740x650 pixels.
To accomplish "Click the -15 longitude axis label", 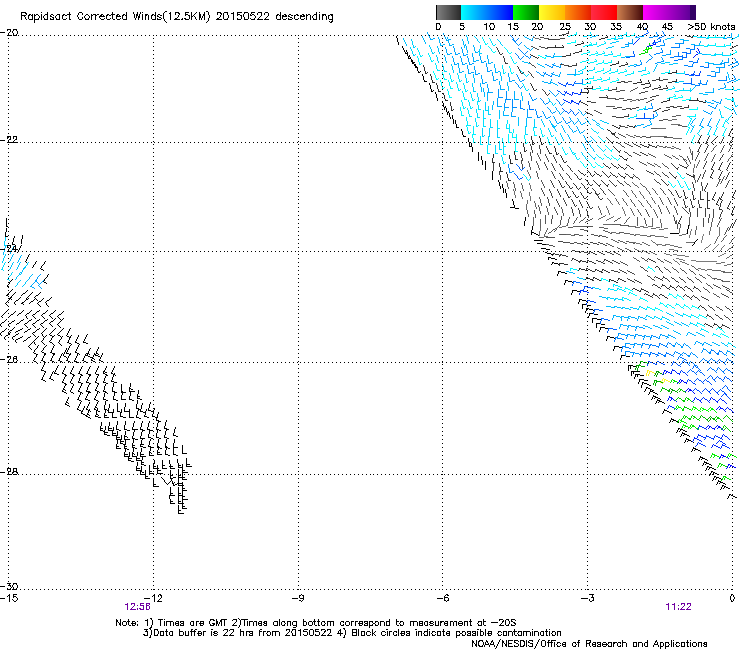I will [x=9, y=598].
